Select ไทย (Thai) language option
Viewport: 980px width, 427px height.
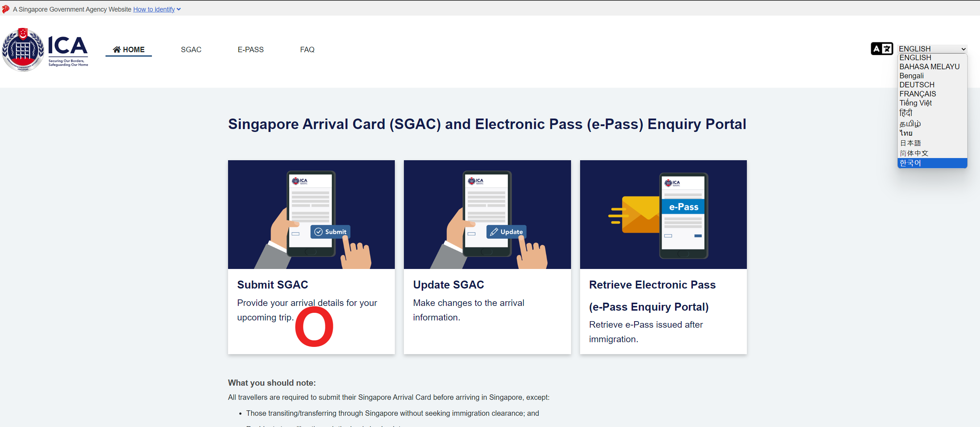click(x=932, y=133)
